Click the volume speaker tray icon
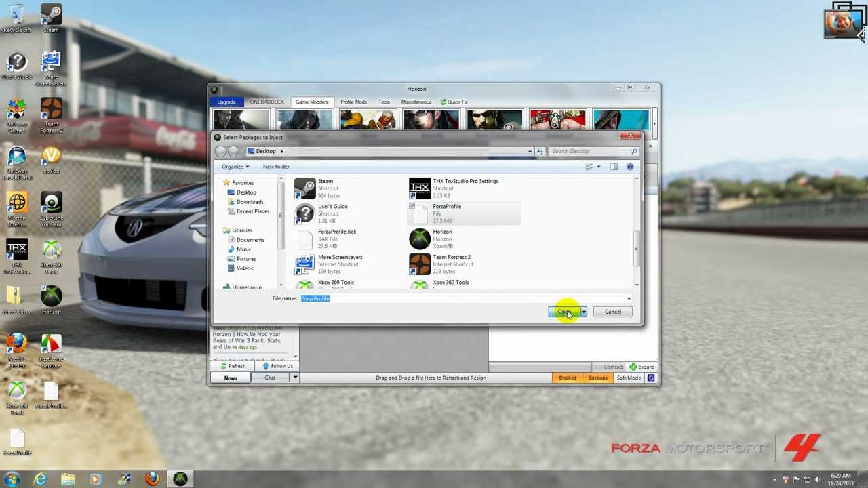This screenshot has height=488, width=868. click(817, 480)
